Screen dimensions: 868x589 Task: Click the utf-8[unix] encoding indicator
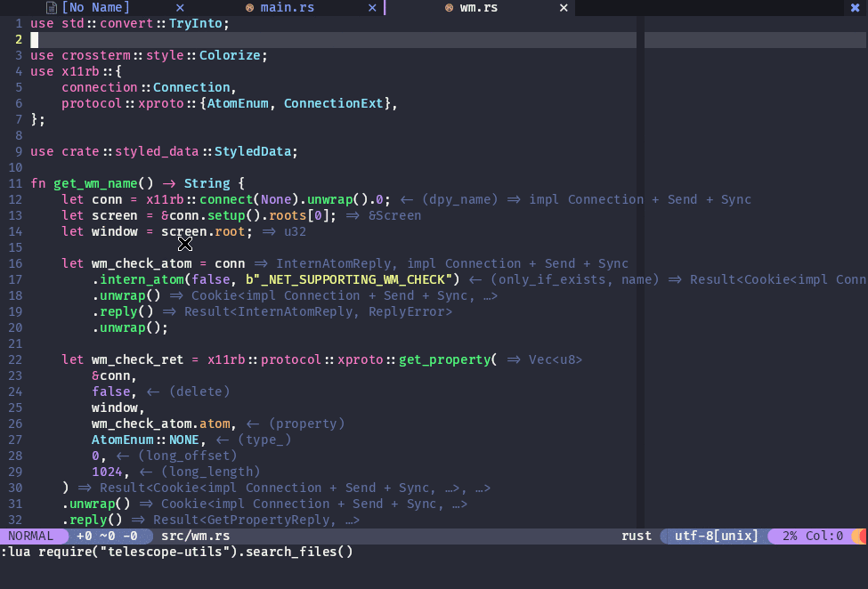click(x=717, y=536)
